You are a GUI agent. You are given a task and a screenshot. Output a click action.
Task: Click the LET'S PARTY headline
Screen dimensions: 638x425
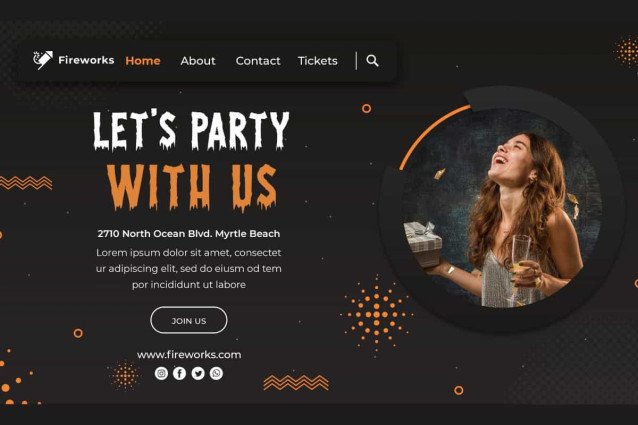click(191, 130)
